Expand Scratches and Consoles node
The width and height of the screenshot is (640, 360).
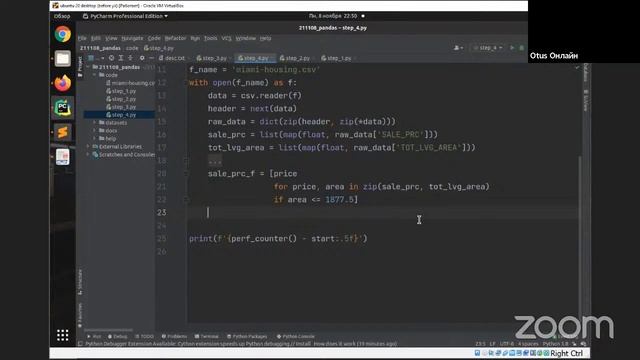(x=88, y=154)
